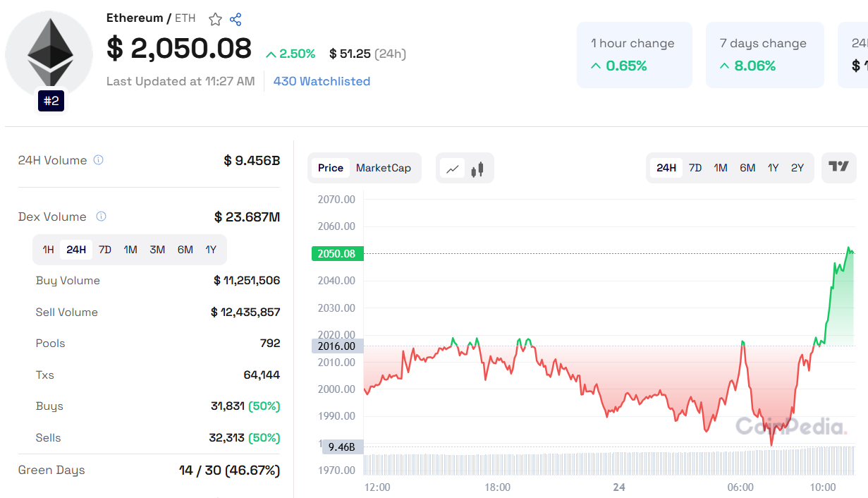Click the favorite star icon next to ETH

click(x=216, y=19)
